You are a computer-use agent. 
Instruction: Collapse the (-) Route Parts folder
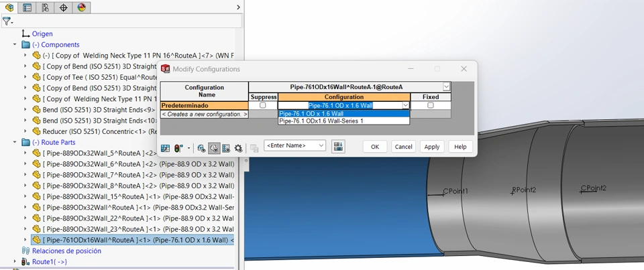(x=15, y=142)
